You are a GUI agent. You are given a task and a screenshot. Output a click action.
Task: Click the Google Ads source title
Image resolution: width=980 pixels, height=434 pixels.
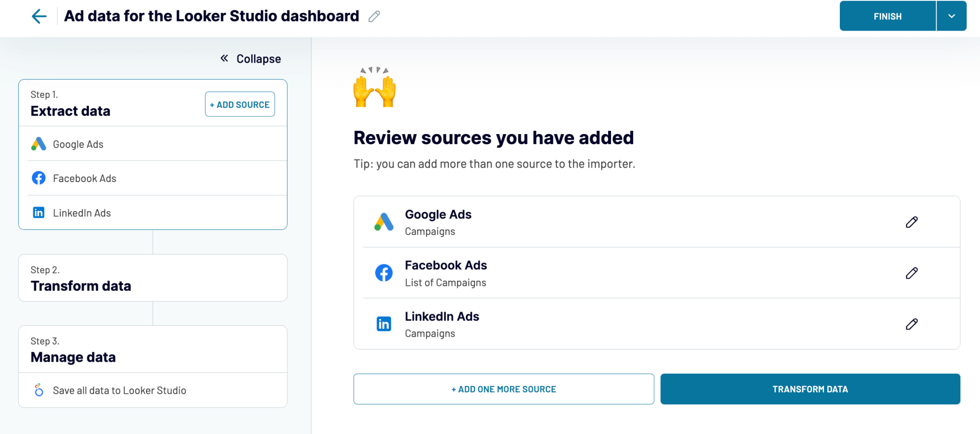point(438,215)
